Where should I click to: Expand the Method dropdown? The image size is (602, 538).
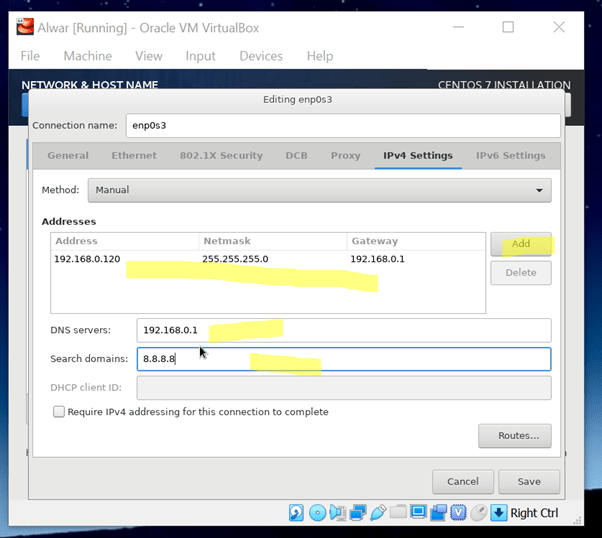pos(319,190)
